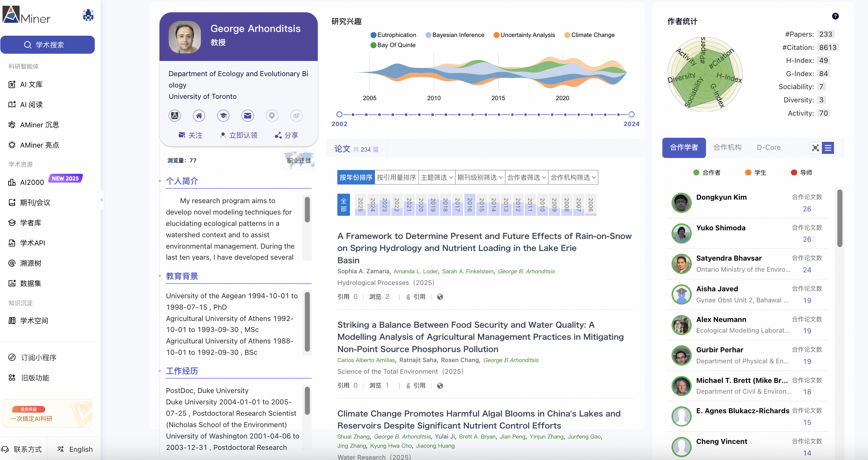Click the globe icon under first paper
This screenshot has width=868, height=460.
[x=440, y=297]
